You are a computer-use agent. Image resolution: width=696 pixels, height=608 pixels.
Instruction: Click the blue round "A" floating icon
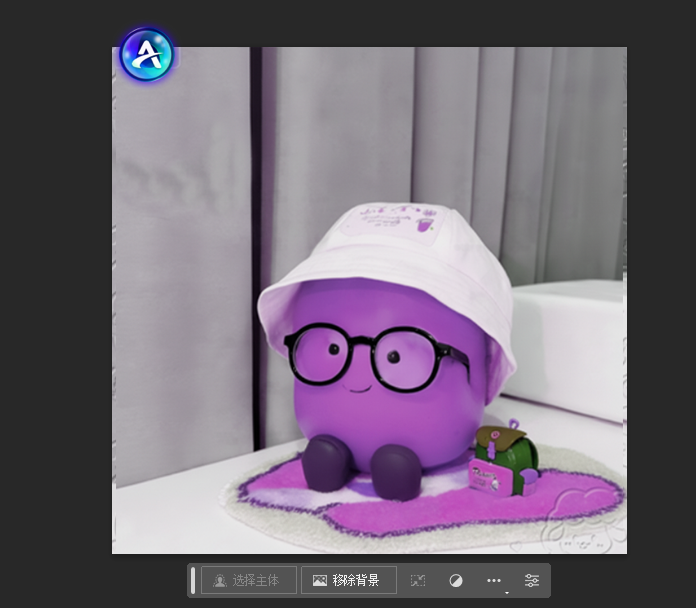(x=147, y=55)
